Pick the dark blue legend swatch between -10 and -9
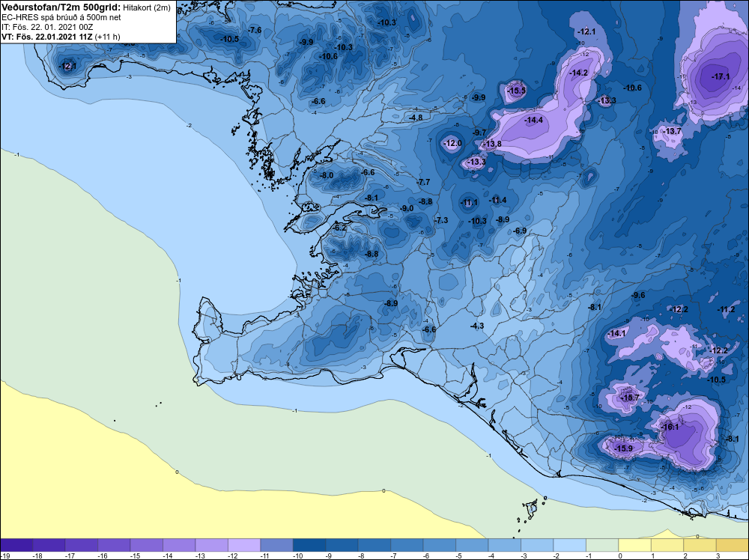Viewport: 749px width, 560px height. tap(309, 545)
